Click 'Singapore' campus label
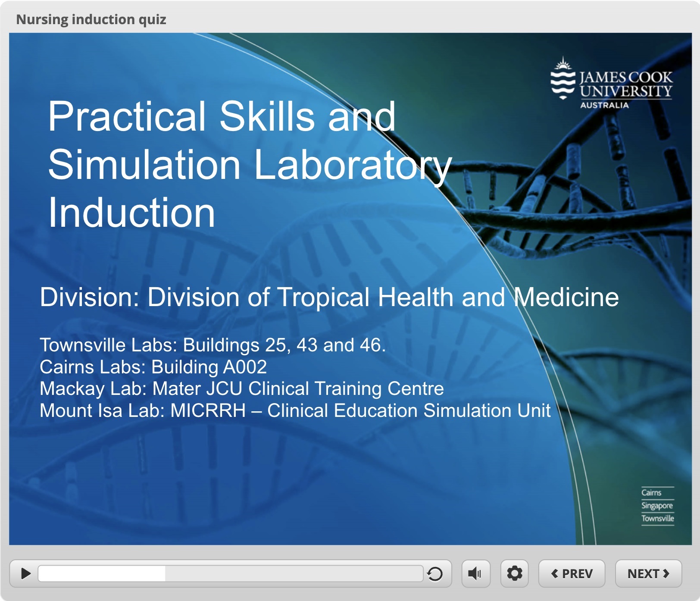The width and height of the screenshot is (700, 601). pyautogui.click(x=657, y=505)
